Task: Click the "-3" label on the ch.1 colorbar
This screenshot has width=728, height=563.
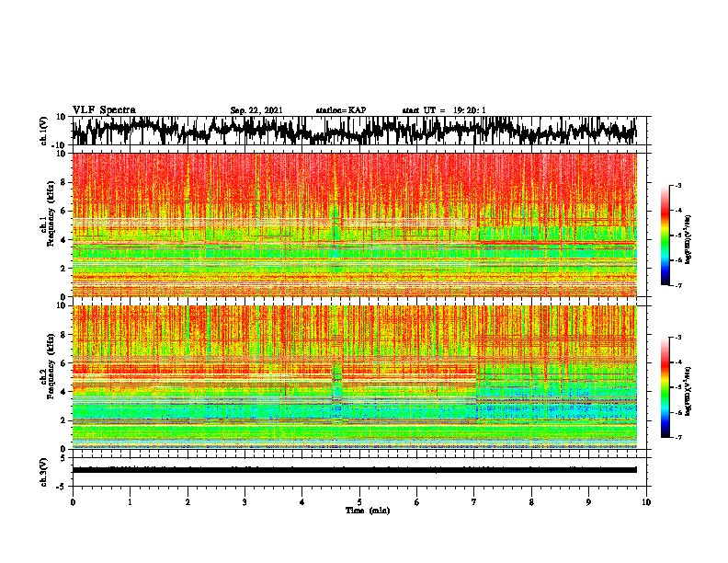Action: coord(678,186)
